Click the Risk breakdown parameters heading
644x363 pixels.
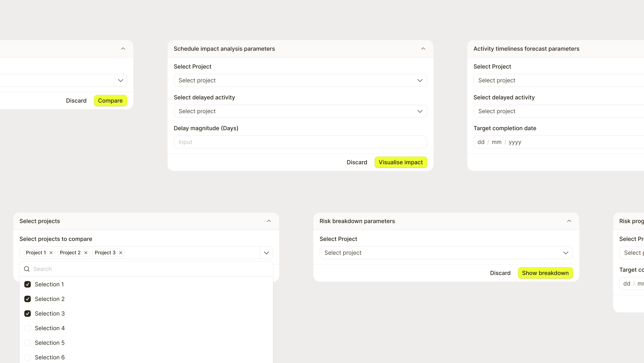pos(357,221)
